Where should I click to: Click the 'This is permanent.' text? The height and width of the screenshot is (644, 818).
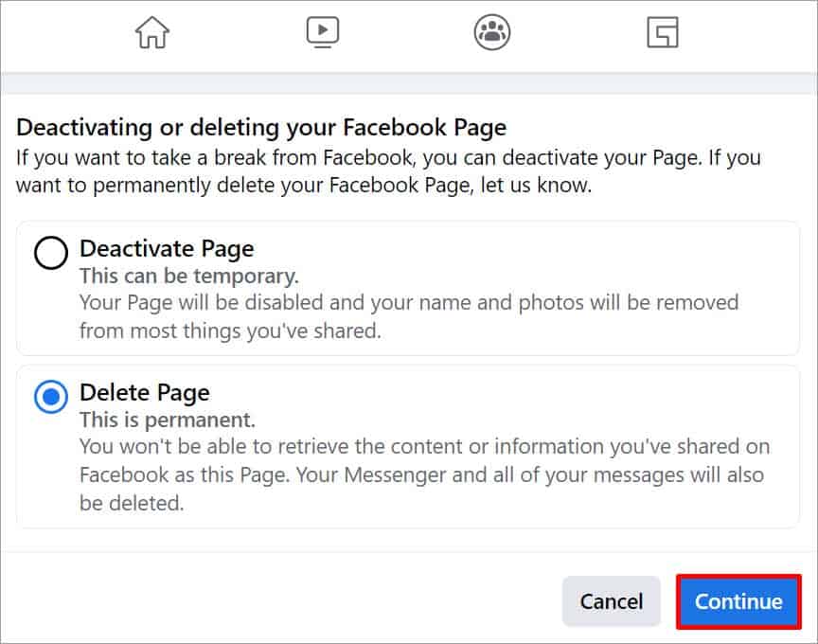tap(168, 420)
